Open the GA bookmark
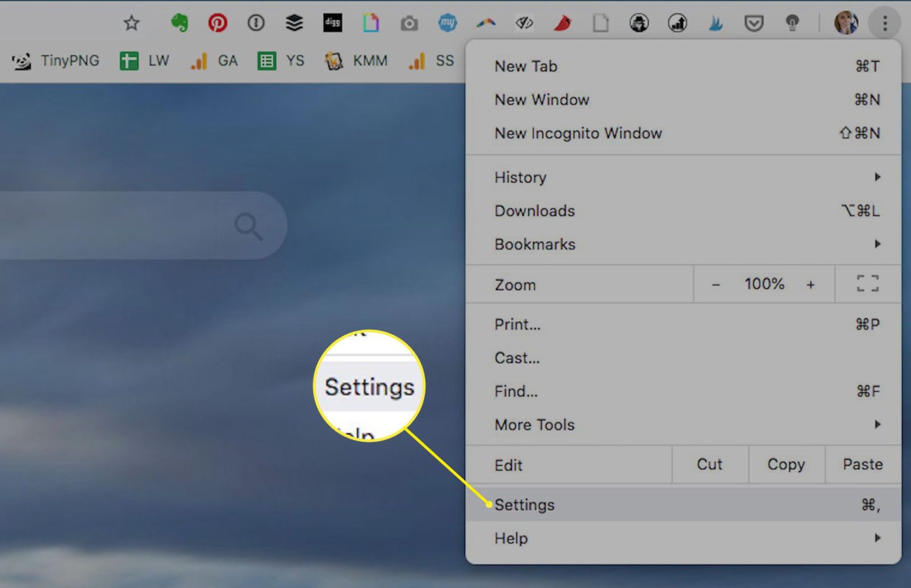The width and height of the screenshot is (911, 588). pyautogui.click(x=214, y=60)
